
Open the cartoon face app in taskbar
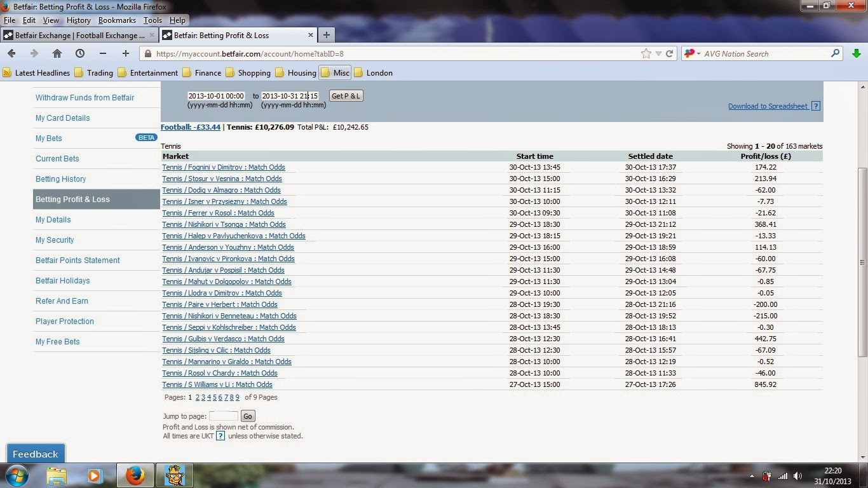pos(174,475)
